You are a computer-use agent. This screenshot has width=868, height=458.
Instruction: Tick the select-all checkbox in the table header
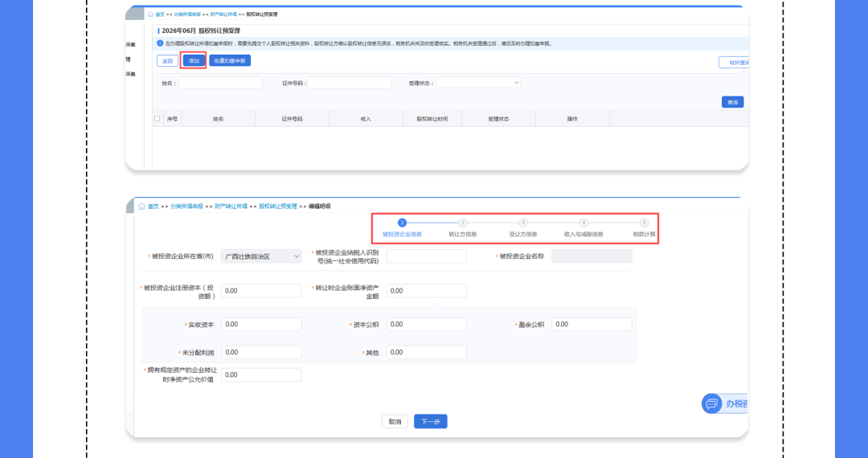tap(158, 118)
